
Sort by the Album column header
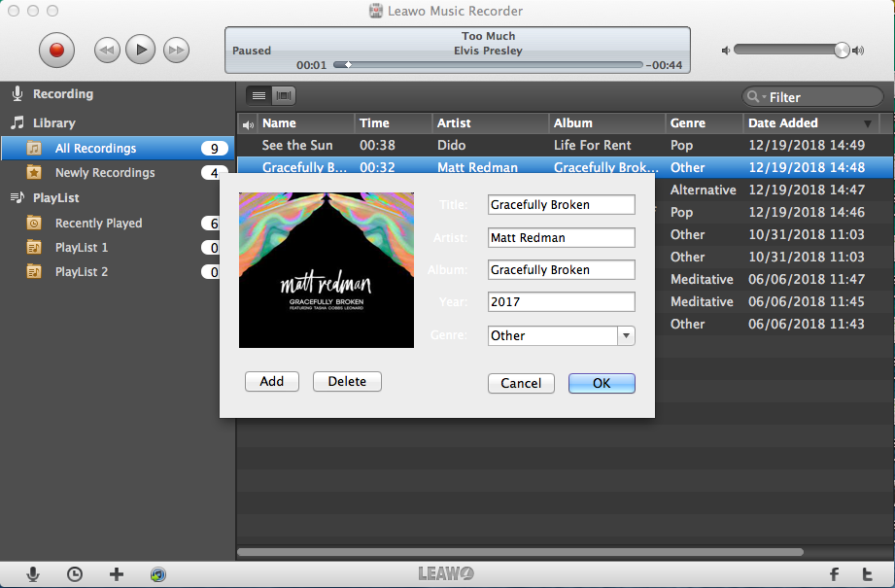click(607, 123)
